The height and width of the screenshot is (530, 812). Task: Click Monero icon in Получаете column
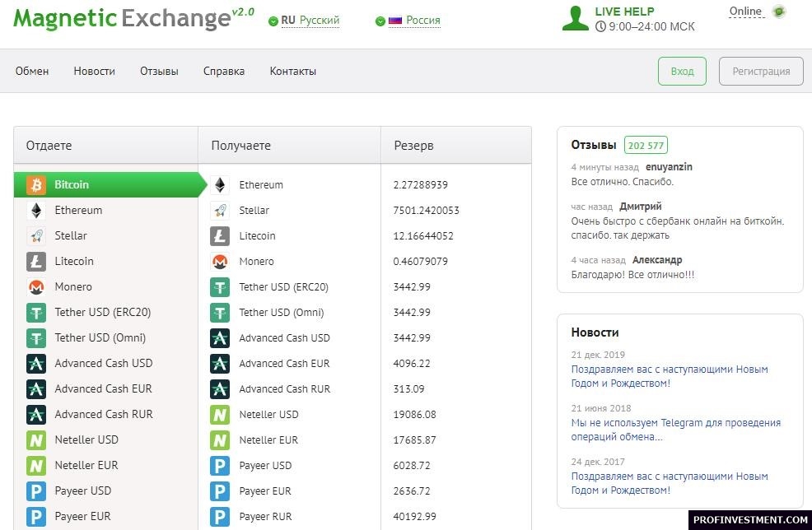coord(220,262)
